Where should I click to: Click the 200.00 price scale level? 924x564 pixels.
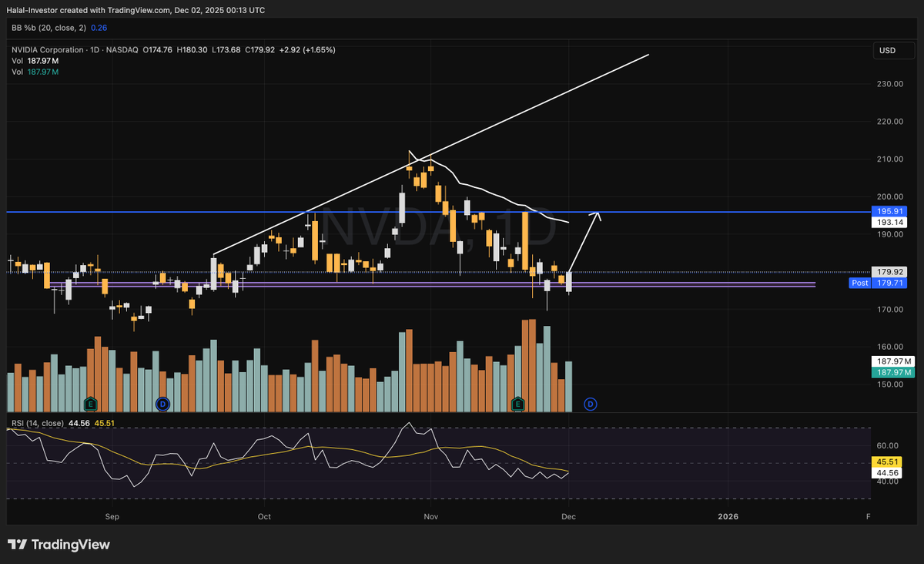point(890,196)
